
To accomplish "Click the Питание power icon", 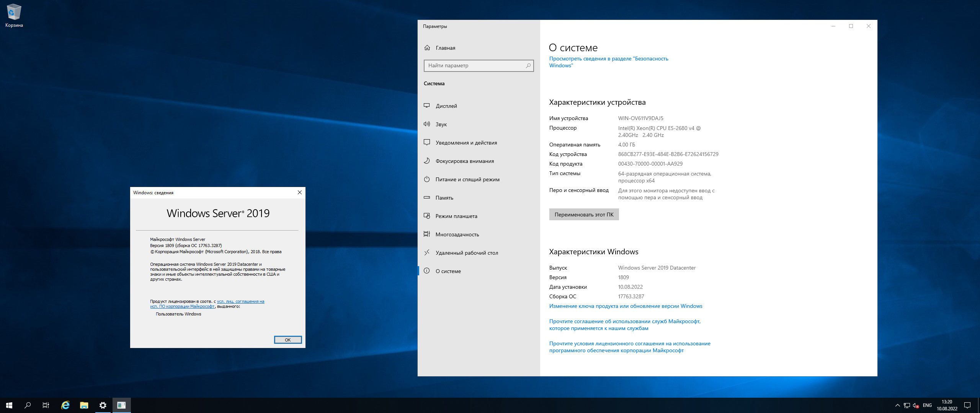I will (427, 179).
